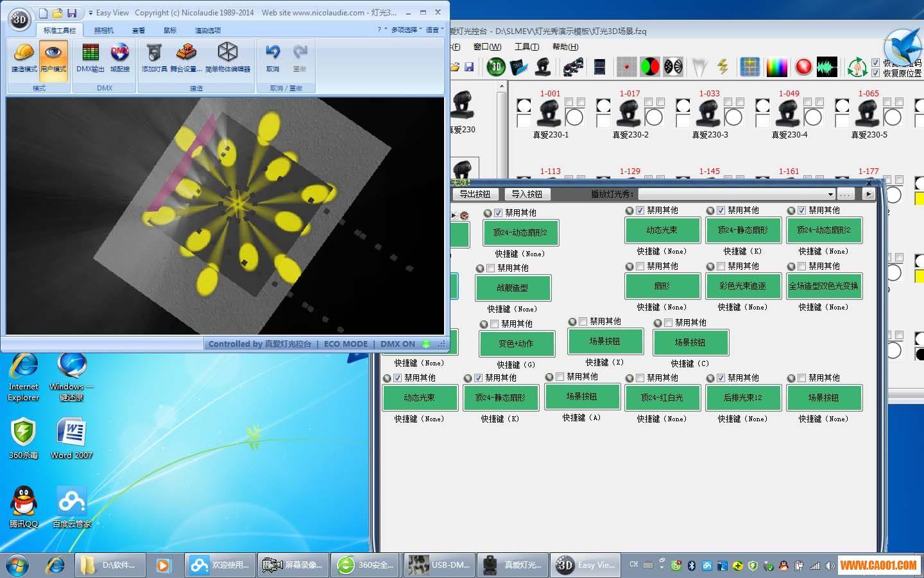924x578 pixels.
Task: Open the rainbow color spectrum picker
Action: pyautogui.click(x=776, y=66)
